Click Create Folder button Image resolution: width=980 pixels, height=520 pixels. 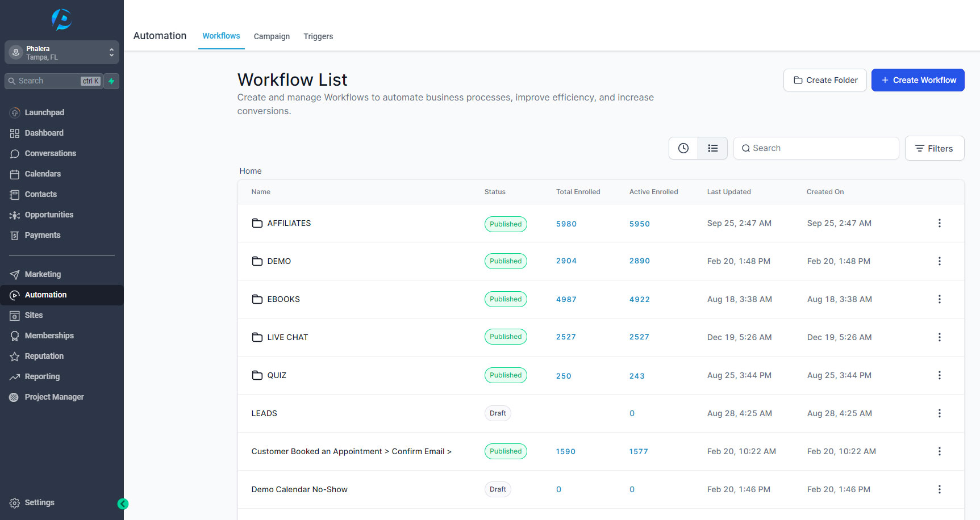coord(825,80)
